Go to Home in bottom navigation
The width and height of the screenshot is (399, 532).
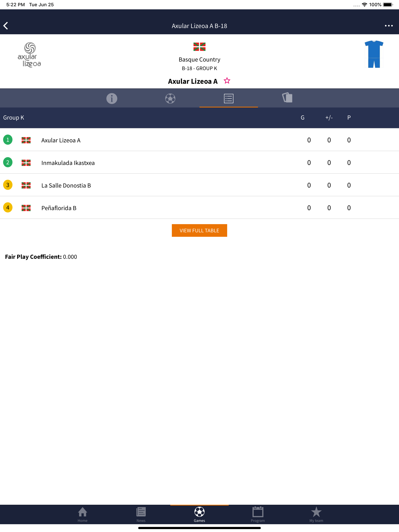(82, 514)
